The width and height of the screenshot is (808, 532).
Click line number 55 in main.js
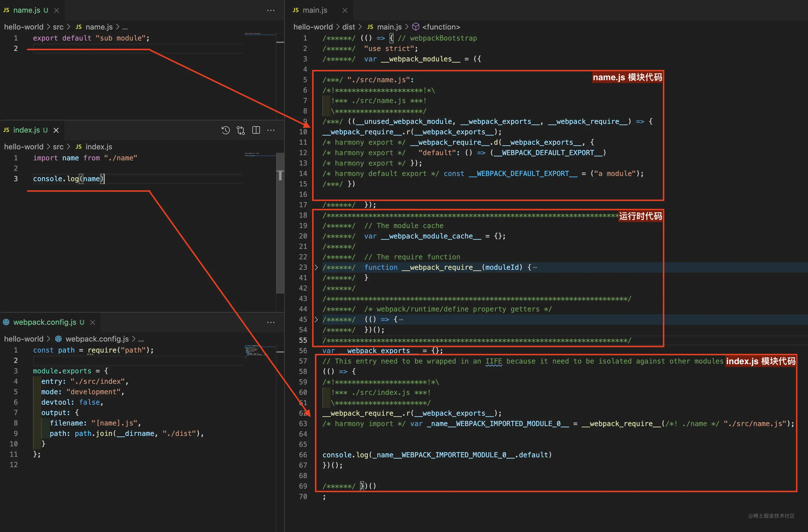[x=303, y=340]
